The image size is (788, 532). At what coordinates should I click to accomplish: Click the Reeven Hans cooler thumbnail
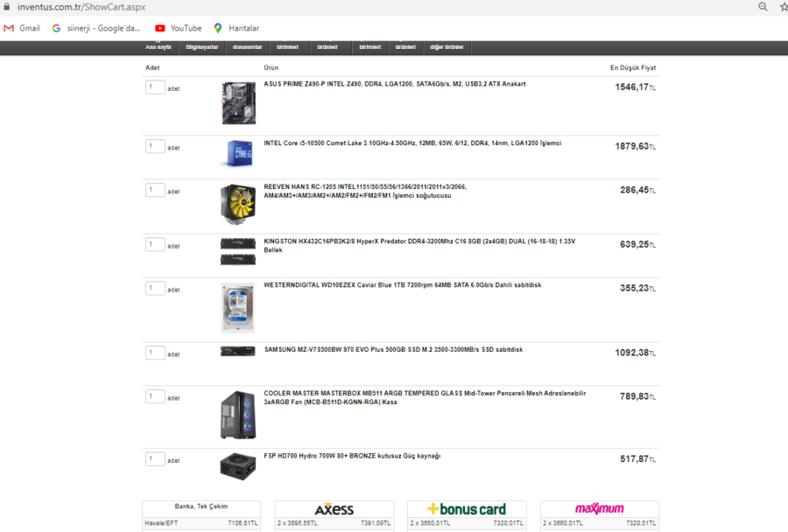(x=238, y=204)
